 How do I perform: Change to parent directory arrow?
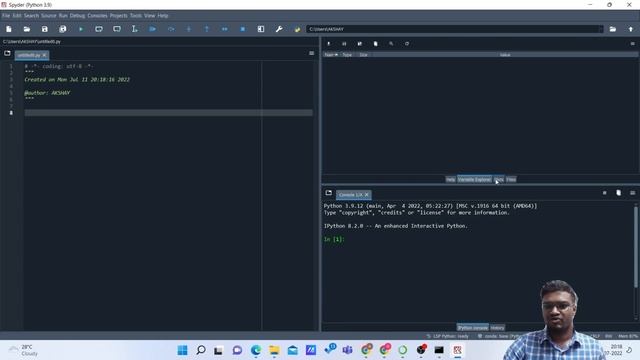[631, 29]
